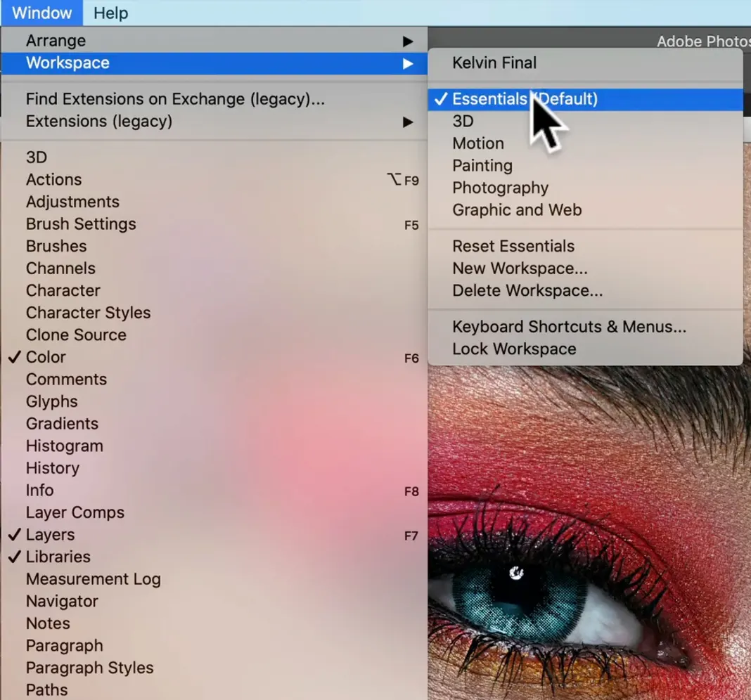Switch to the Photography workspace

(x=585, y=188)
